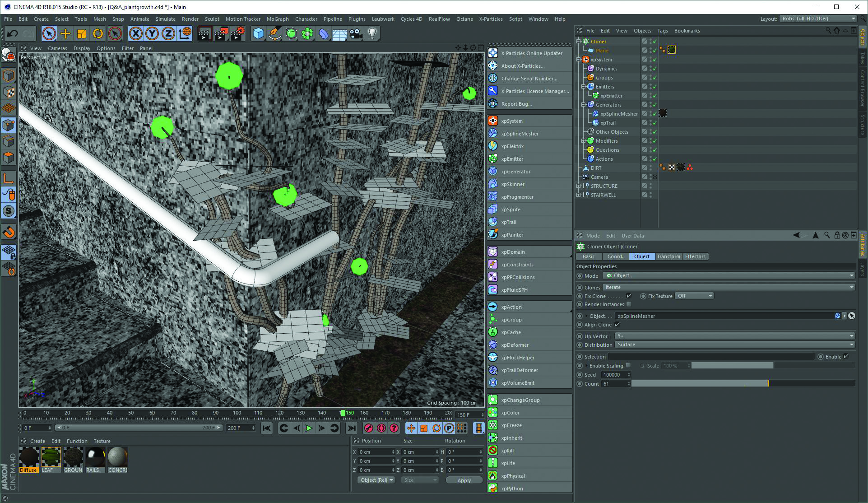
Task: Toggle the Selection Enable checkbox
Action: click(x=846, y=356)
